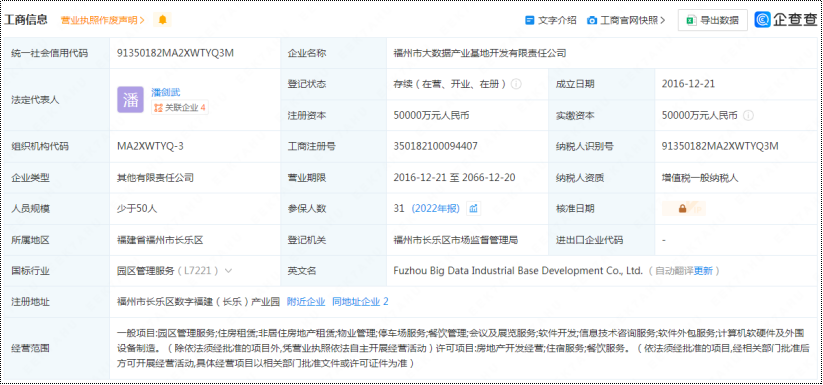Click 实缴资本 value 50000万元人民币
823x385 pixels.
[700, 115]
